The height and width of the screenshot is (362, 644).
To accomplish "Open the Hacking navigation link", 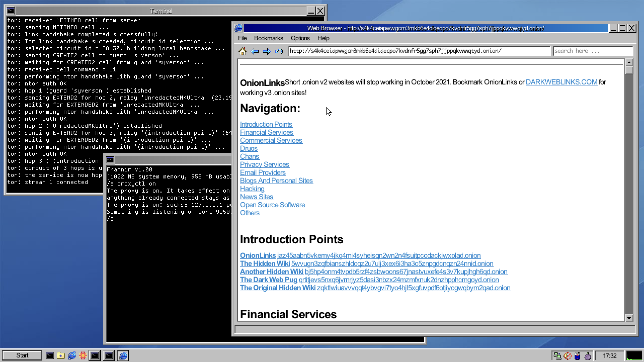I will [x=252, y=189].
